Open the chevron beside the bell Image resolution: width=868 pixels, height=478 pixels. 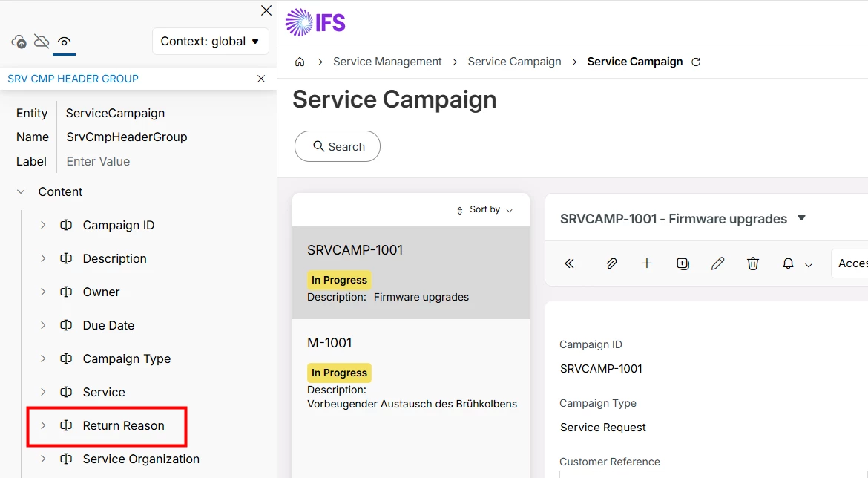[x=809, y=265]
